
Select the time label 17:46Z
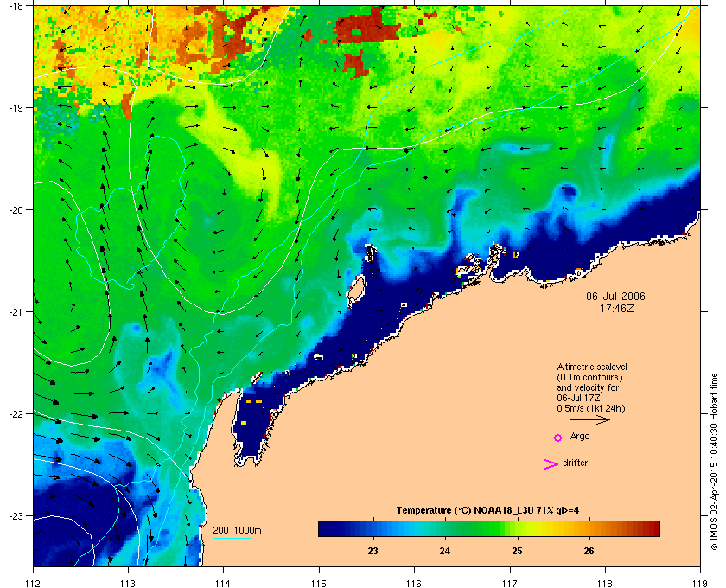coord(616,308)
